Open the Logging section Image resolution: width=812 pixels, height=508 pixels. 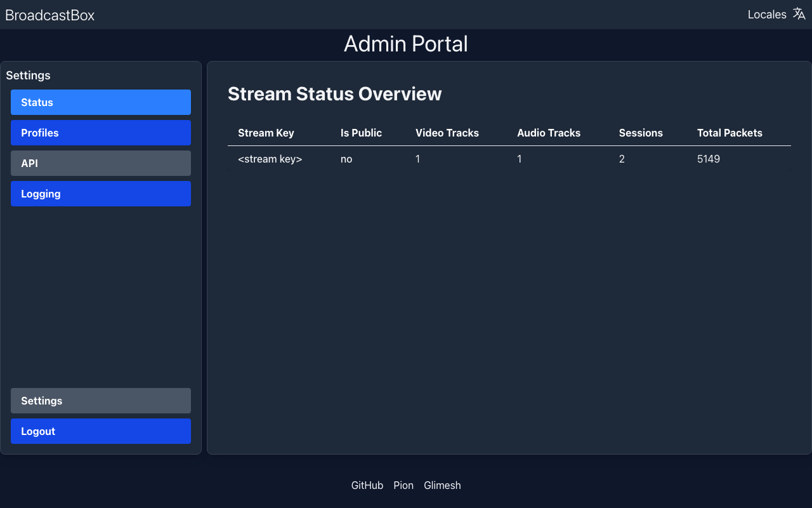pyautogui.click(x=101, y=194)
